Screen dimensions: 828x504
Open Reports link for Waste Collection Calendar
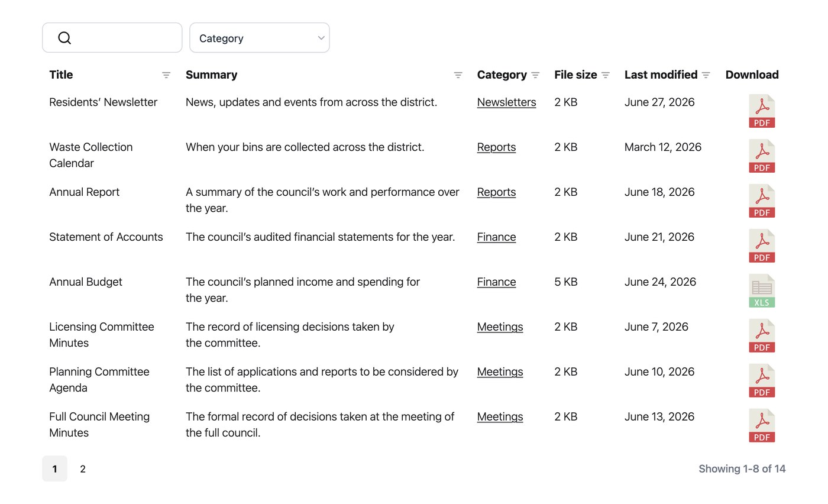click(496, 147)
